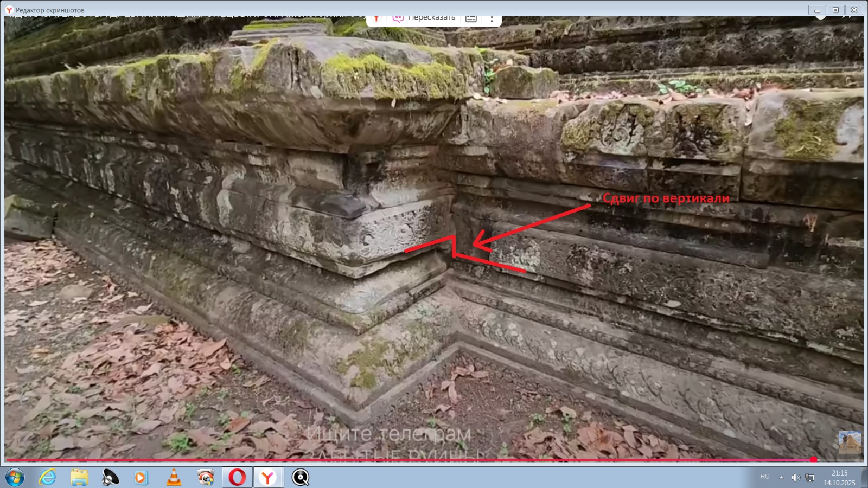Maximize the Редактор скриншотов window
868x488 pixels.
pos(835,10)
